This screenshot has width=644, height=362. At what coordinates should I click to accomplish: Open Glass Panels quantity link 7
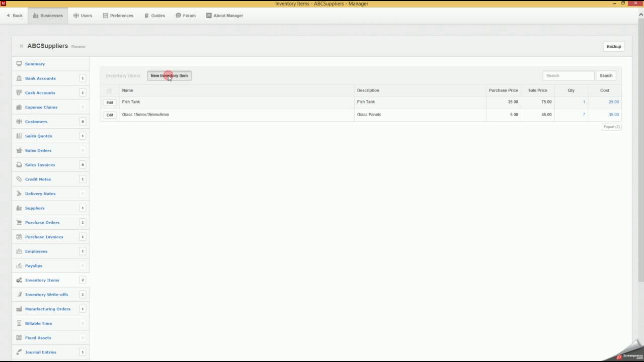pos(584,115)
